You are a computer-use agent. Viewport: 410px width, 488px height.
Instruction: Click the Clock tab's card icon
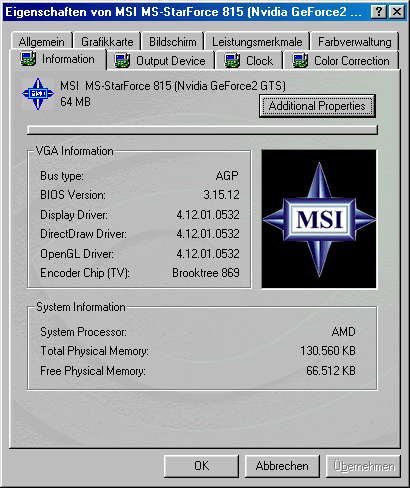[x=232, y=61]
